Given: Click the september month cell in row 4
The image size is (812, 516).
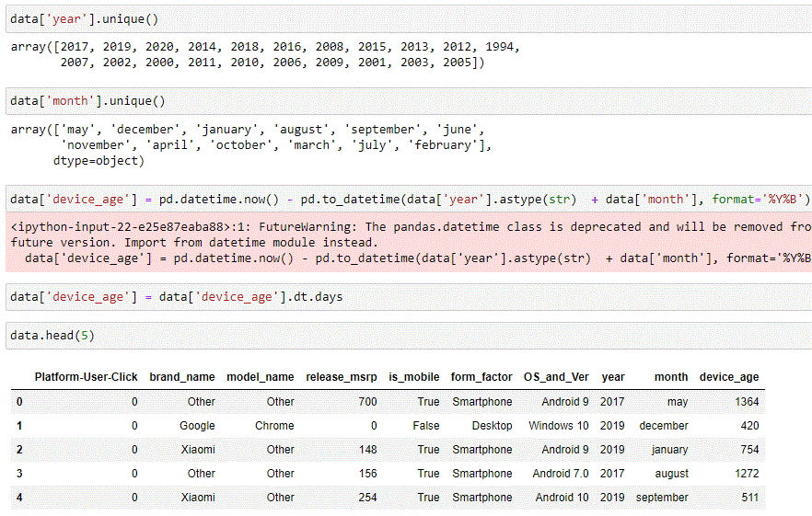Looking at the screenshot, I should [x=662, y=498].
